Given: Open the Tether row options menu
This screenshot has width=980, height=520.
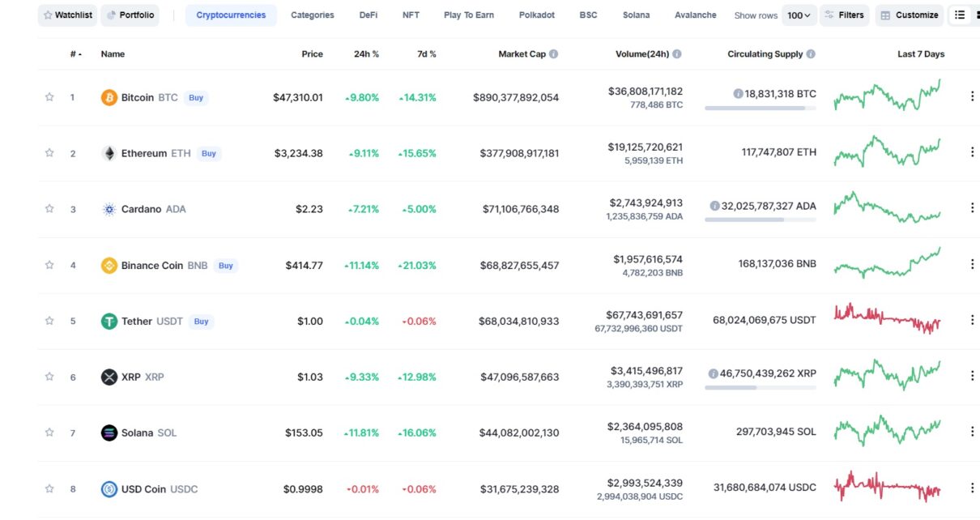Looking at the screenshot, I should pos(972,320).
